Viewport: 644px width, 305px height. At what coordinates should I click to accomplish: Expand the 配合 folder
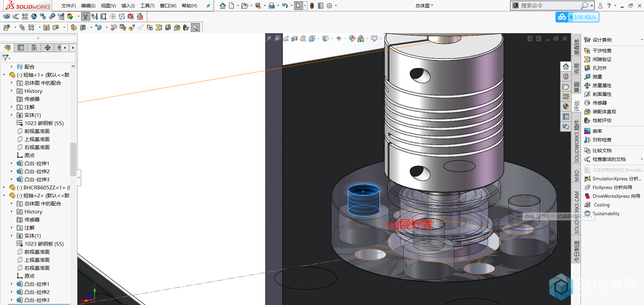coord(11,67)
